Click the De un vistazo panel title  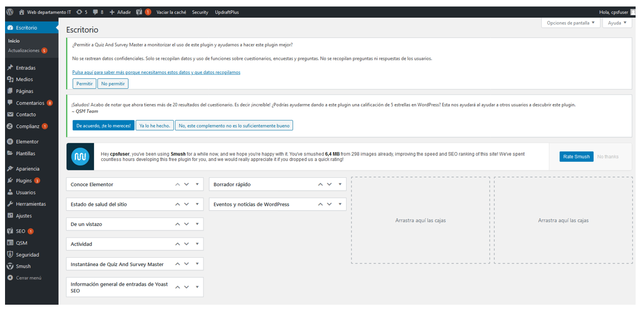86,224
